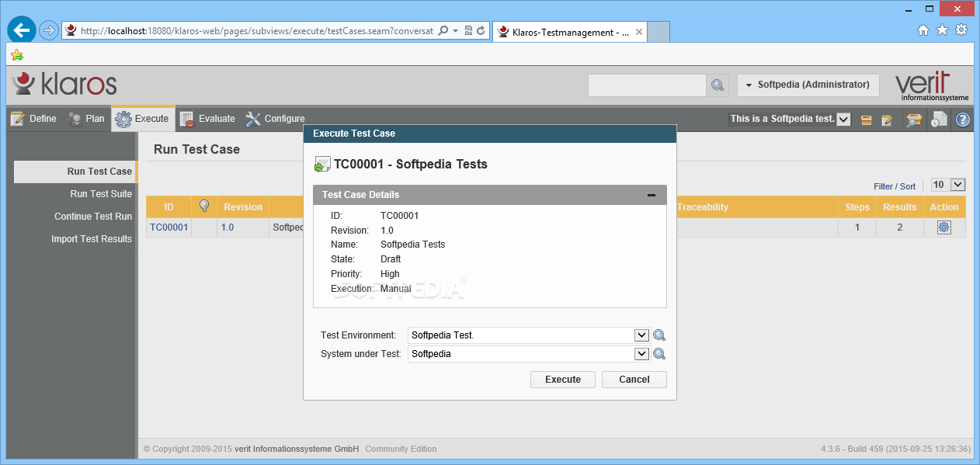980x465 pixels.
Task: Open the 'This is a Softpedia test.' project dropdown
Action: 844,120
